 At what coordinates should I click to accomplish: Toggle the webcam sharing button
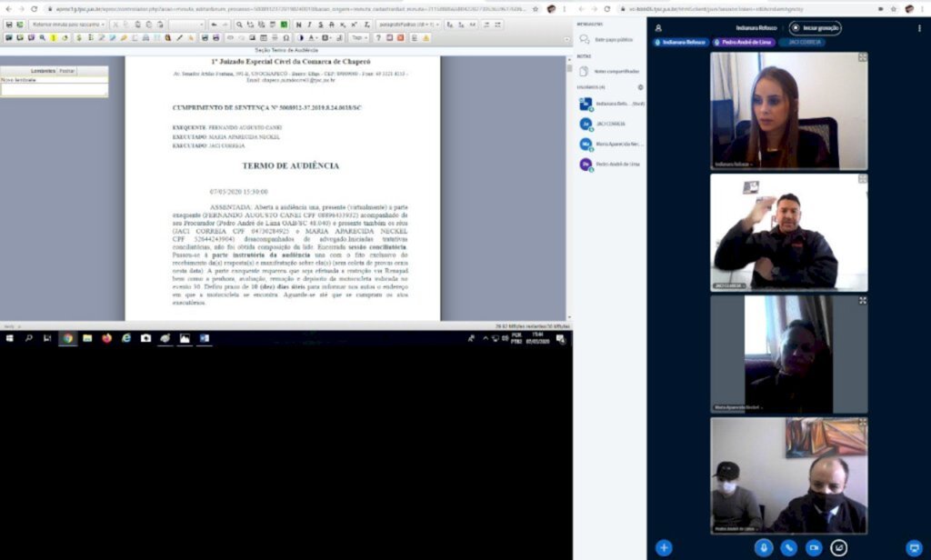(x=814, y=547)
